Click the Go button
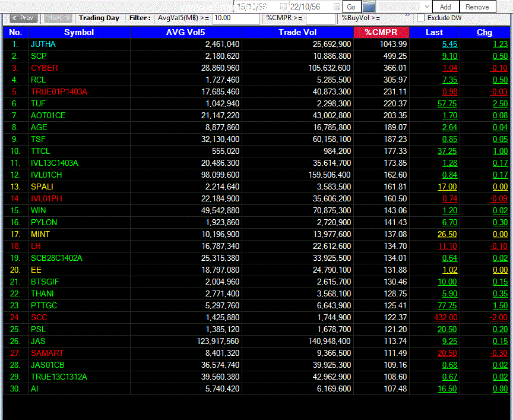This screenshot has width=513, height=420. coord(351,7)
